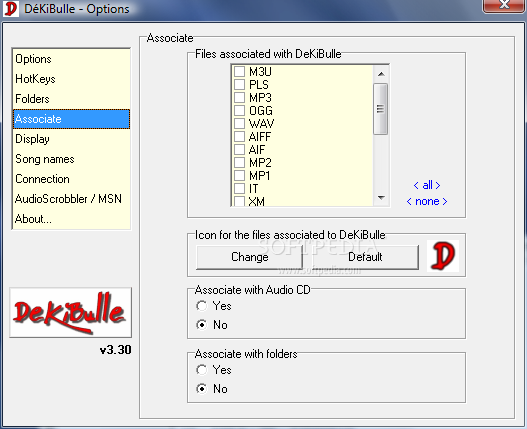Open the Folders section
Screen dimensions: 527x429
pos(71,99)
